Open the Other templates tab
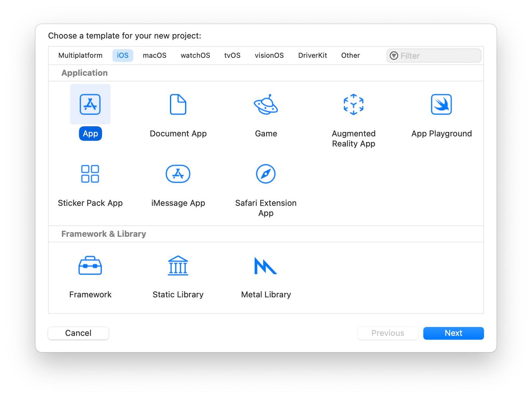Image resolution: width=532 pixels, height=399 pixels. pos(350,55)
